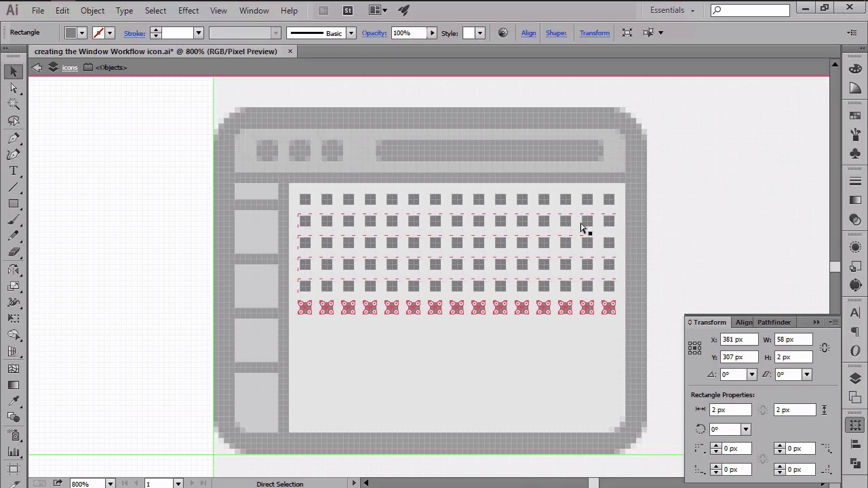The width and height of the screenshot is (868, 488).
Task: Open the Layers panel from the dock
Action: coord(855,378)
